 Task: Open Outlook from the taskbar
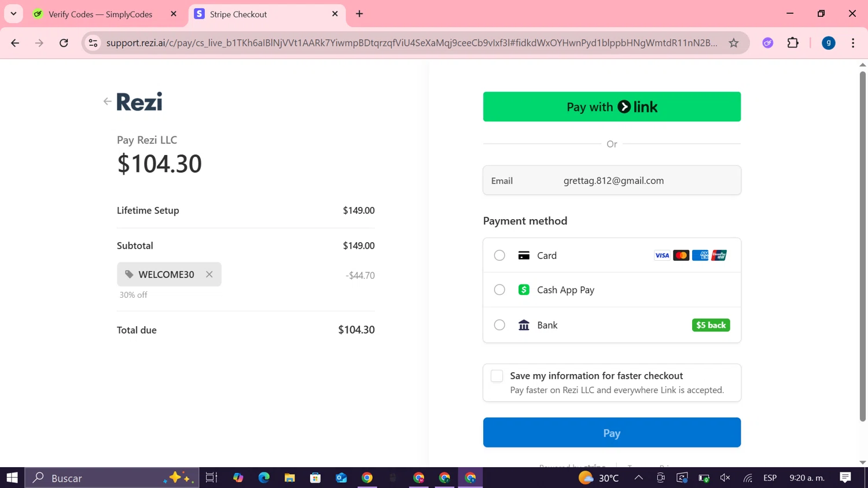341,478
